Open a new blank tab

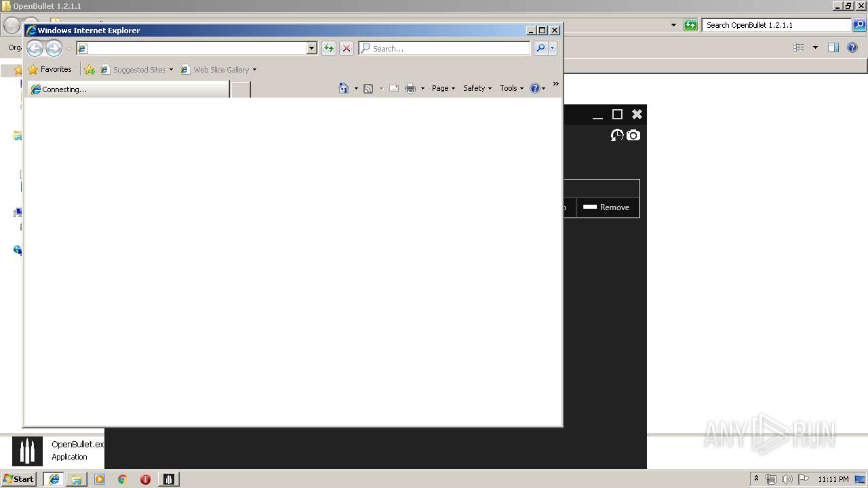[x=241, y=89]
